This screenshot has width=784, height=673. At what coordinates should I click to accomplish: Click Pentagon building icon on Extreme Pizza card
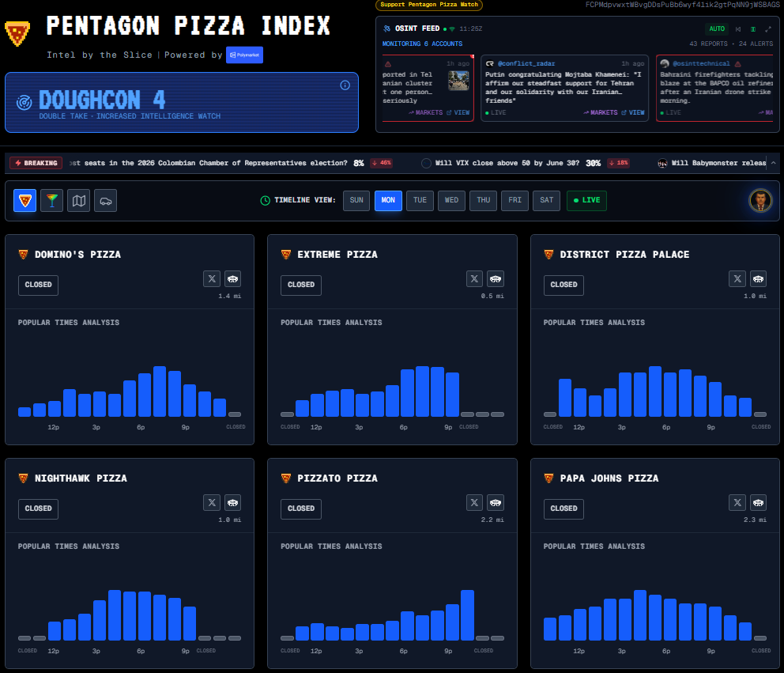pyautogui.click(x=496, y=278)
